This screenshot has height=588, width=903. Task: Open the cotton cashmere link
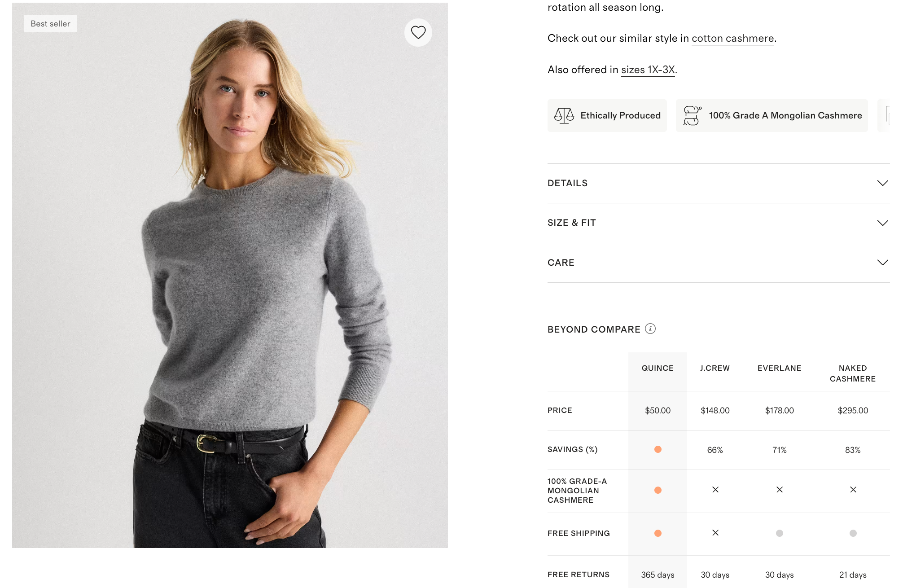coord(733,39)
